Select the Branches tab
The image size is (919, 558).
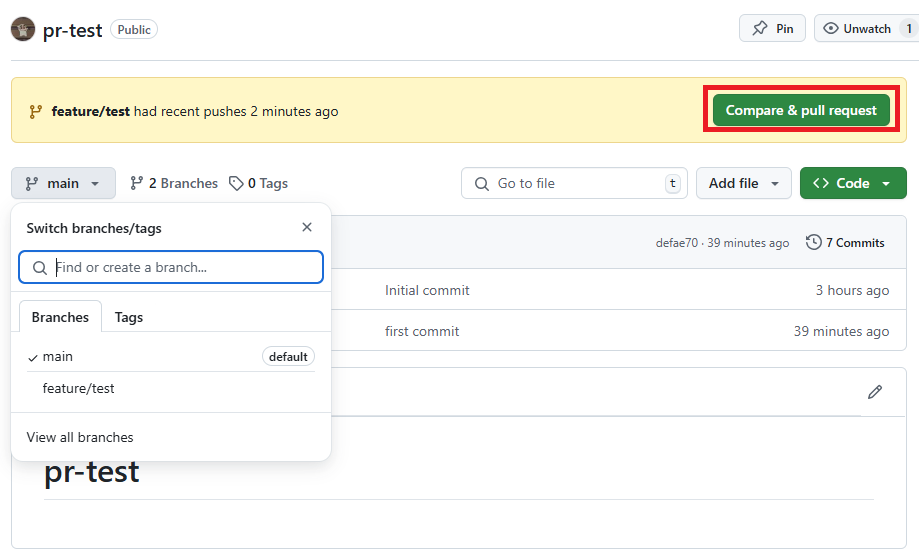pos(60,317)
